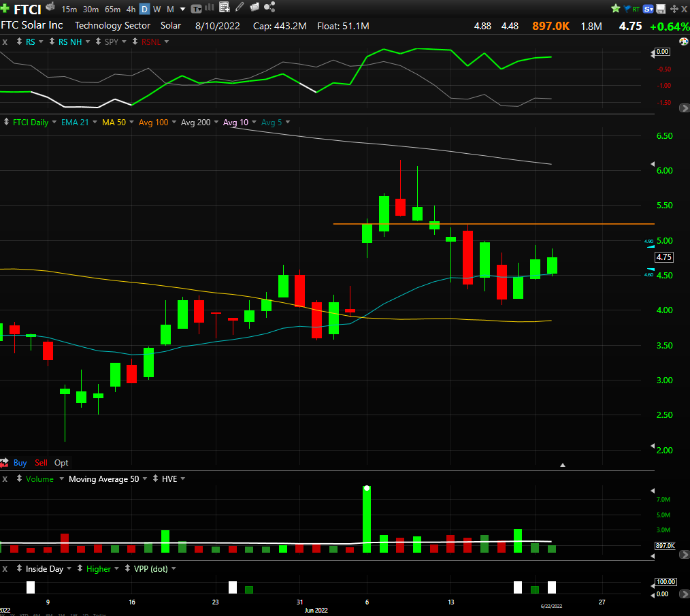
Task: Open the RS NH indicator dropdown
Action: click(x=88, y=42)
